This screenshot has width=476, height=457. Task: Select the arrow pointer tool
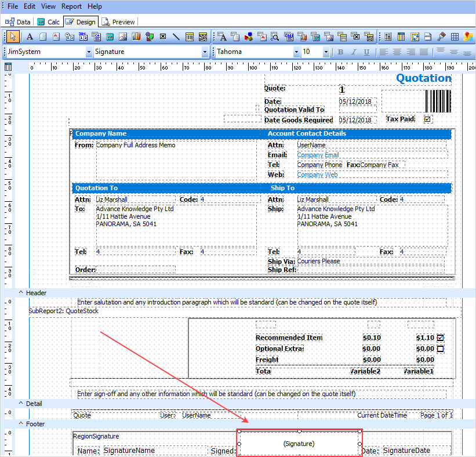click(14, 37)
